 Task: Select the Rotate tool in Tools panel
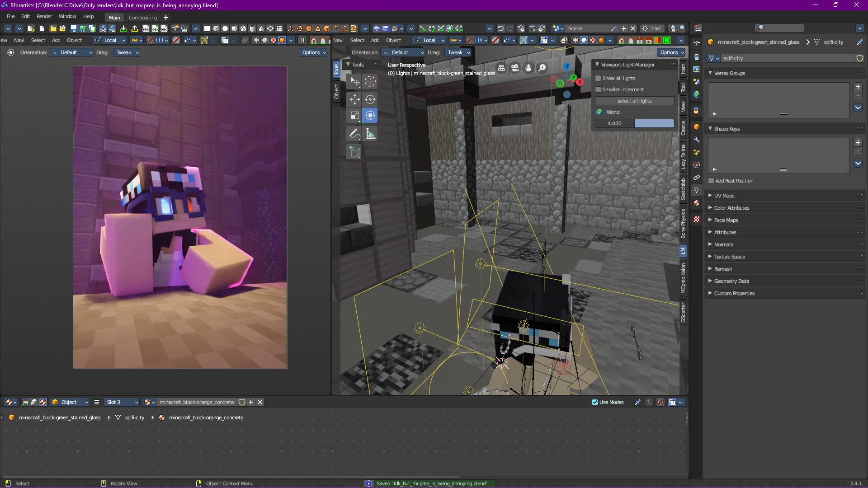pos(370,99)
